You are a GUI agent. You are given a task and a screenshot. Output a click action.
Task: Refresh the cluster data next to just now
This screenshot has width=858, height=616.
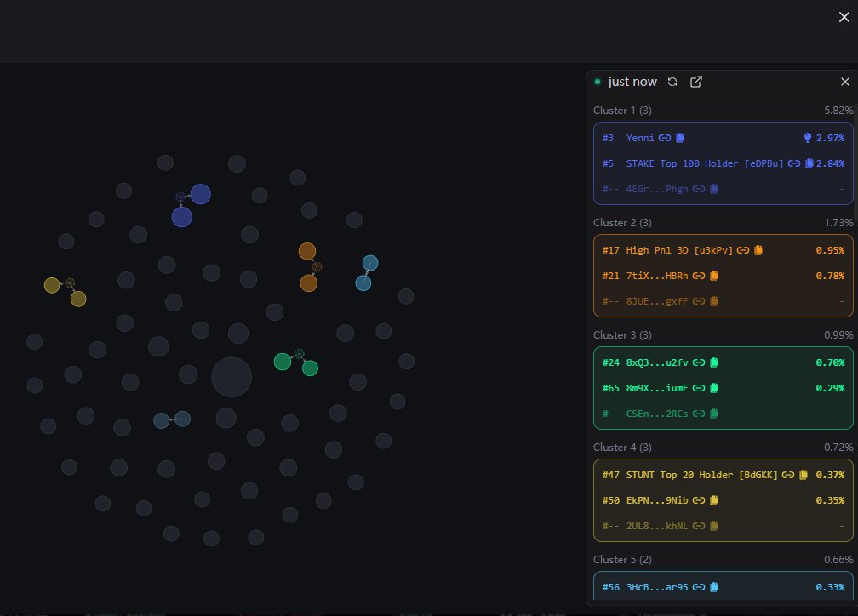[672, 82]
